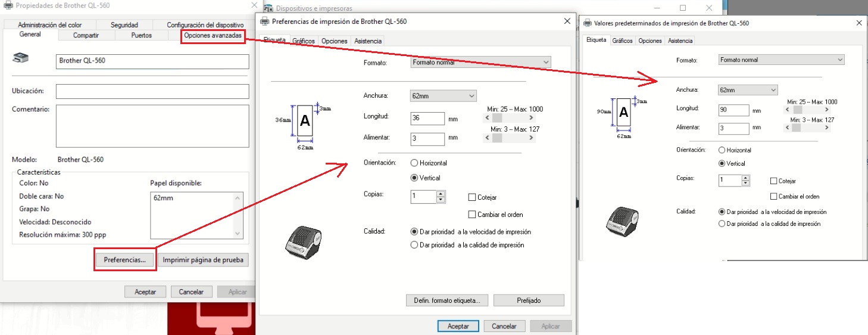Decrease Copias value in Preferencias window
This screenshot has width=868, height=335.
click(x=441, y=200)
